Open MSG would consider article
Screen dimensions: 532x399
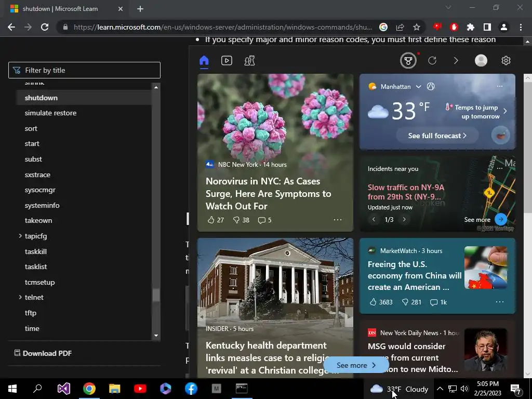(413, 357)
